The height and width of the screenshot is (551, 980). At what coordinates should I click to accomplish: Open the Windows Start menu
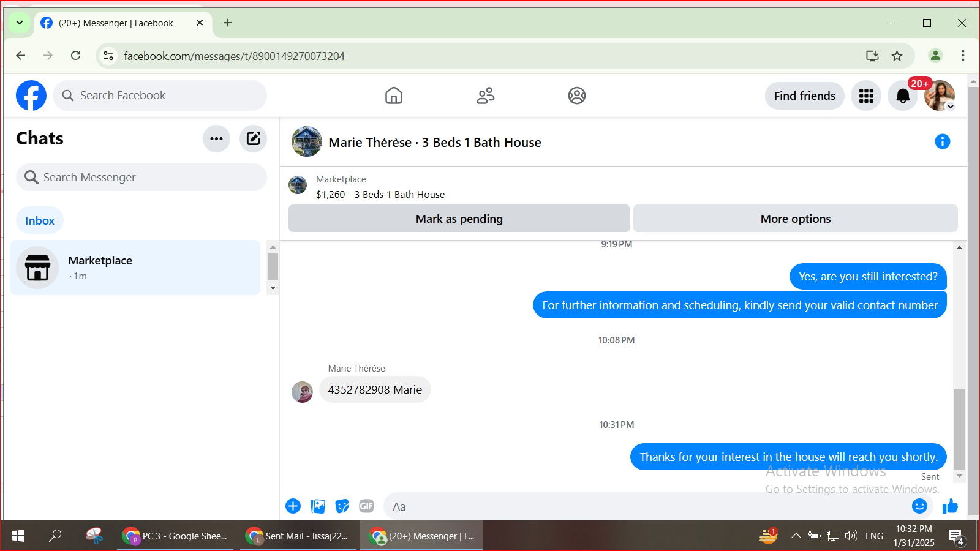[18, 536]
